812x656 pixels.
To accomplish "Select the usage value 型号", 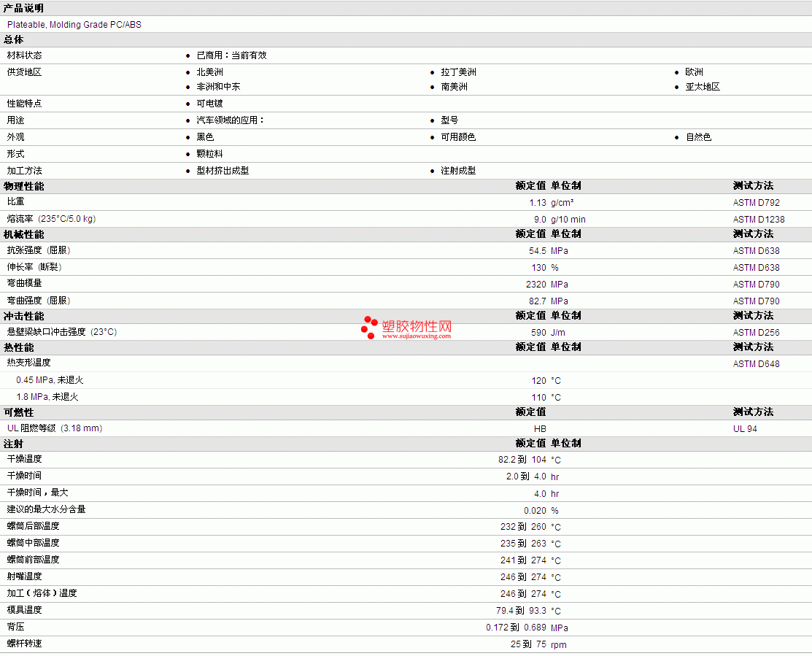I will (x=449, y=120).
